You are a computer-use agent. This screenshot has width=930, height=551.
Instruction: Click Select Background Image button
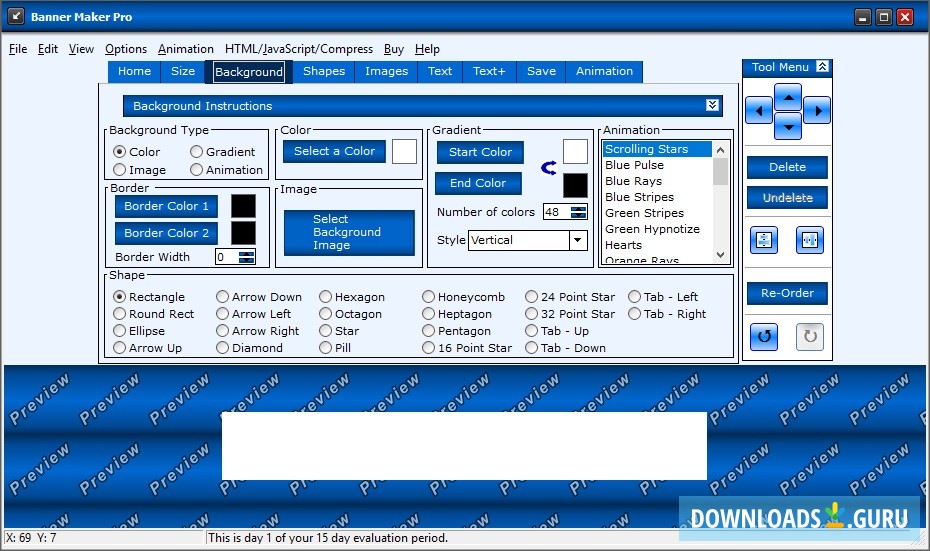coord(349,232)
